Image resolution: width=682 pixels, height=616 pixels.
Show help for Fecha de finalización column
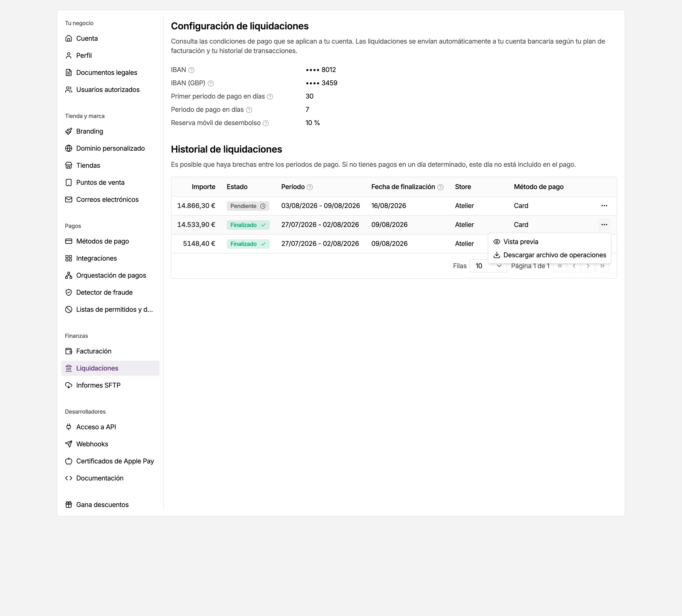pyautogui.click(x=440, y=187)
